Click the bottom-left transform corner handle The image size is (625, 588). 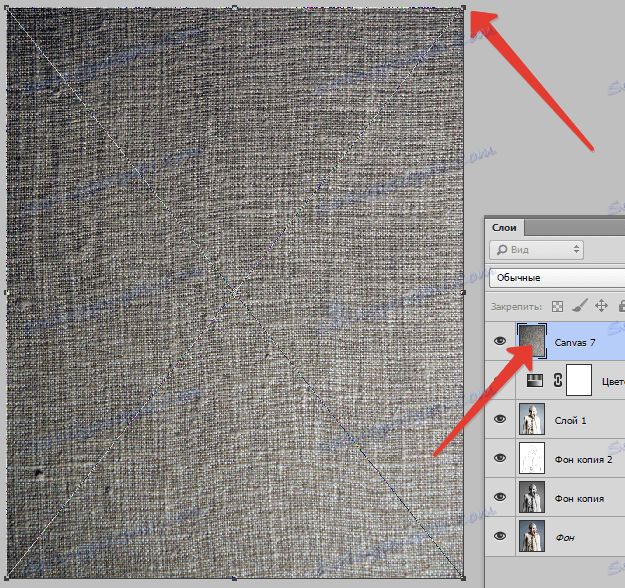pyautogui.click(x=7, y=578)
